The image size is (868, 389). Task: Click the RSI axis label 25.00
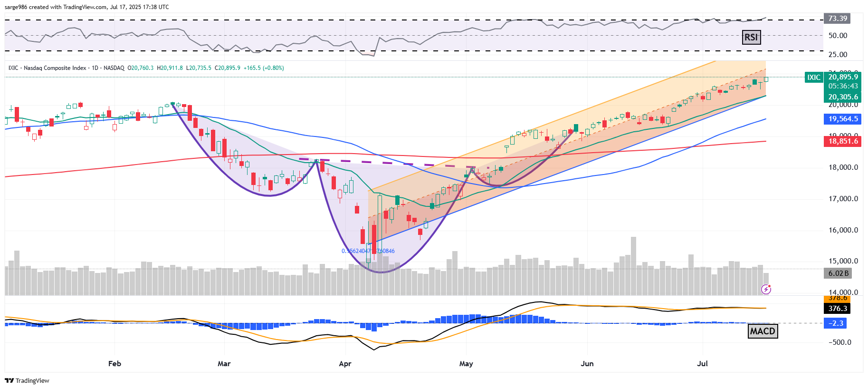(x=838, y=55)
